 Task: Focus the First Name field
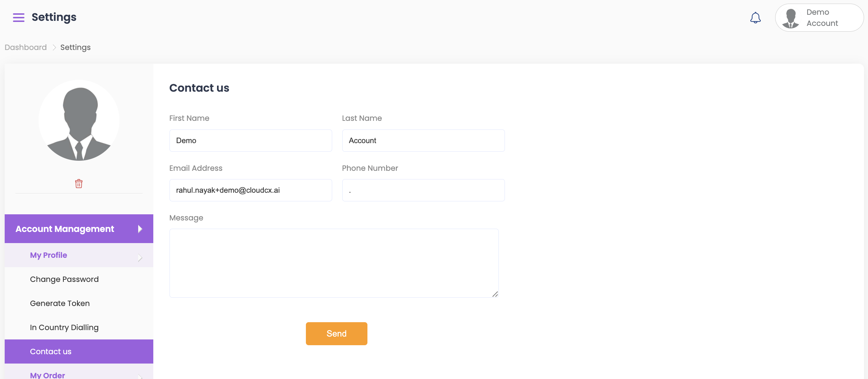(250, 141)
